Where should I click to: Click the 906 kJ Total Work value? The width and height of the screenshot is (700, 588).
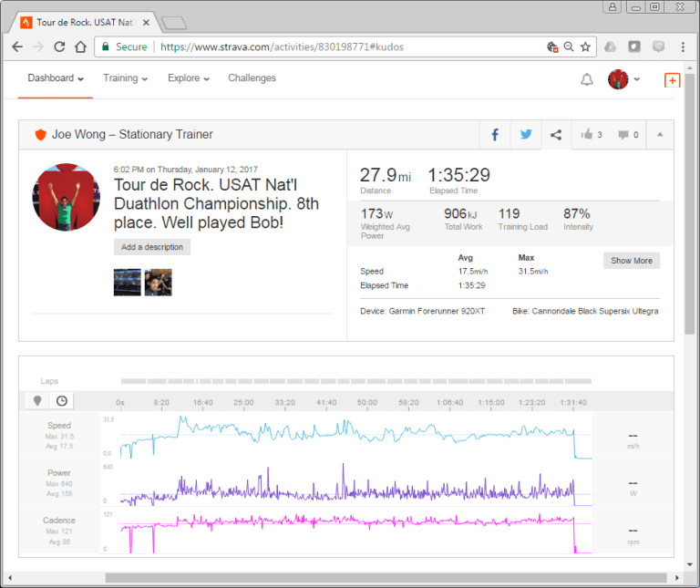click(460, 214)
